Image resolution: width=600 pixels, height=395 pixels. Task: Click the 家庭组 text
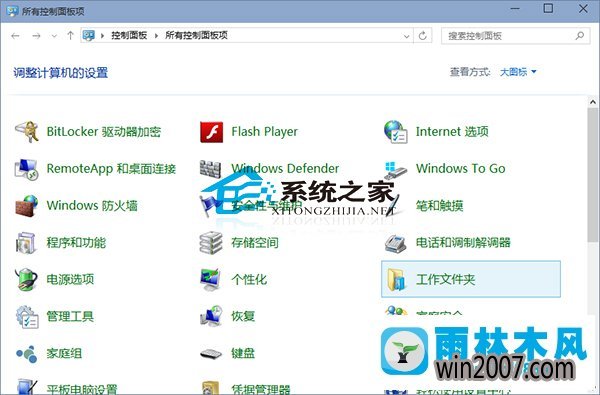pos(64,353)
